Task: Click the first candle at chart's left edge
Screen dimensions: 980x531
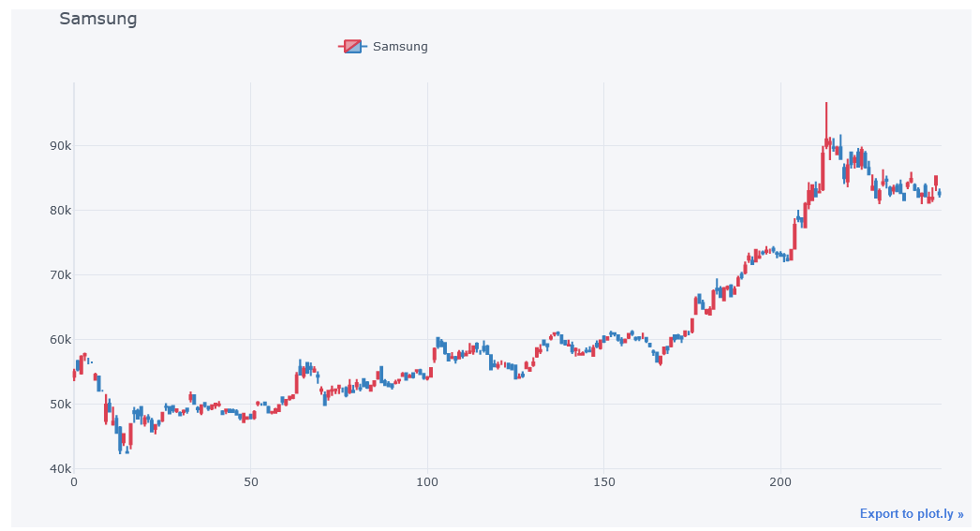Action: (74, 375)
